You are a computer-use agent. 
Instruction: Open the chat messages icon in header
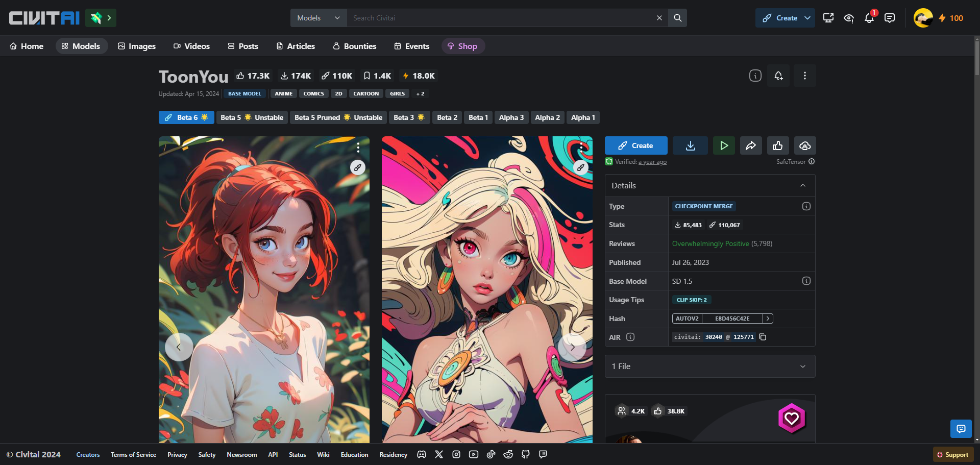[x=890, y=18]
